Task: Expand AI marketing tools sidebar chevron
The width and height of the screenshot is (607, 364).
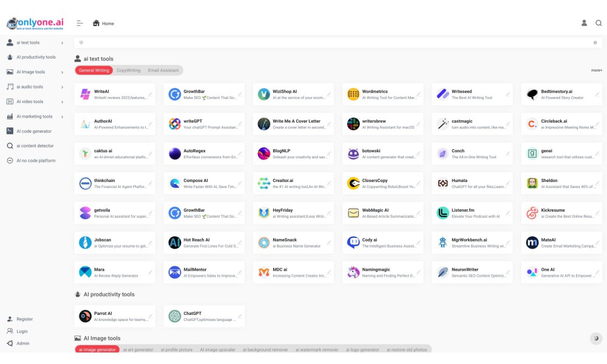Action: tap(62, 117)
